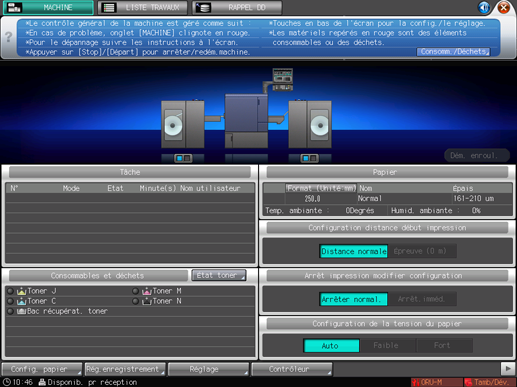Viewport: 517px width, 387px height.
Task: Click the main print engine unit
Action: tap(246, 121)
